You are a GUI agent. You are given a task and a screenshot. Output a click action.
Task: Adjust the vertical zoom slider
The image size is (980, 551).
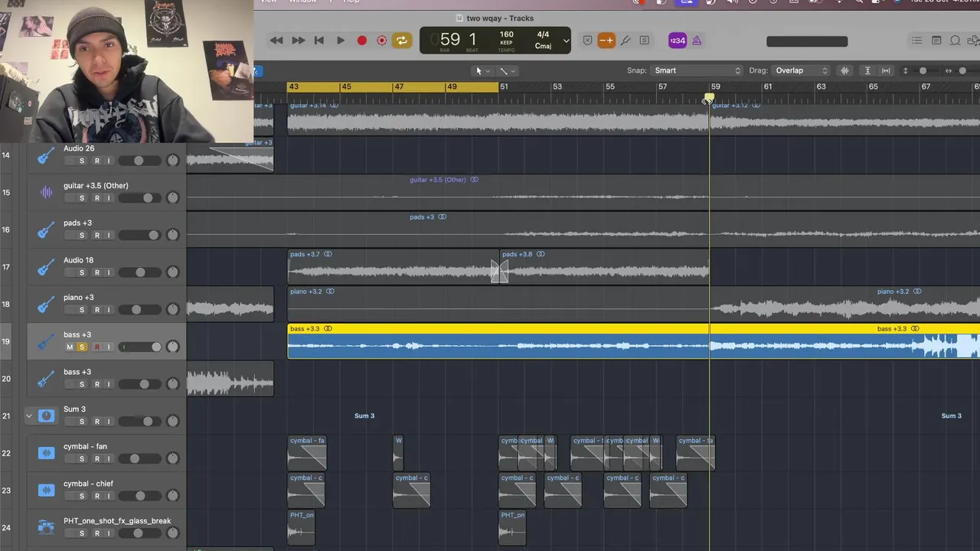(x=923, y=70)
